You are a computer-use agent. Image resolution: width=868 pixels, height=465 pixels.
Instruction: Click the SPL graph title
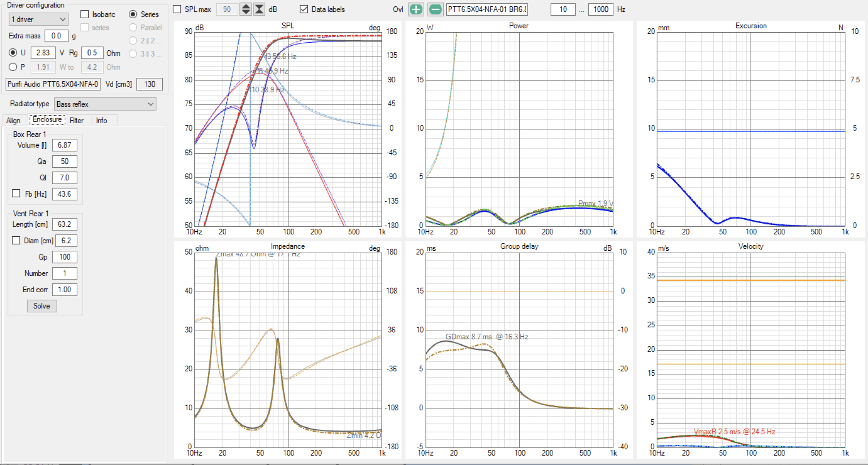point(288,26)
